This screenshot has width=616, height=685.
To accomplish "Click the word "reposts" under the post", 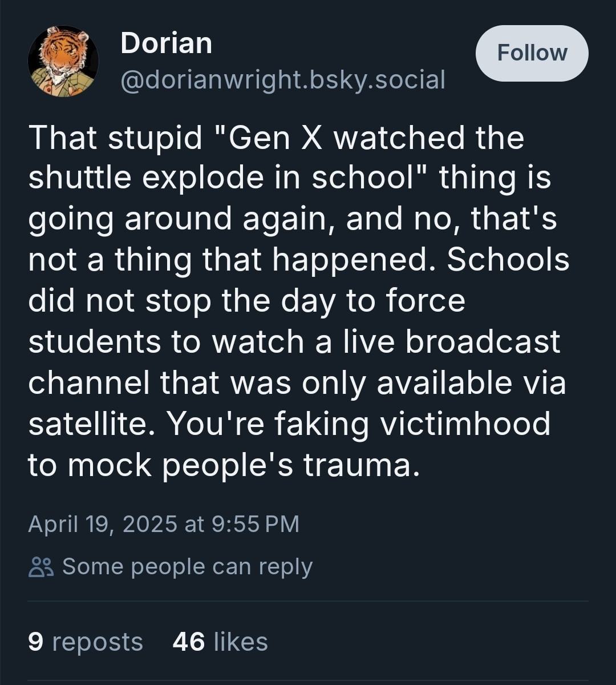I will 97,642.
